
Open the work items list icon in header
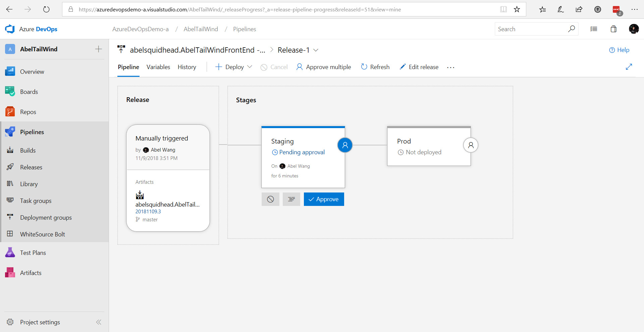click(x=594, y=29)
